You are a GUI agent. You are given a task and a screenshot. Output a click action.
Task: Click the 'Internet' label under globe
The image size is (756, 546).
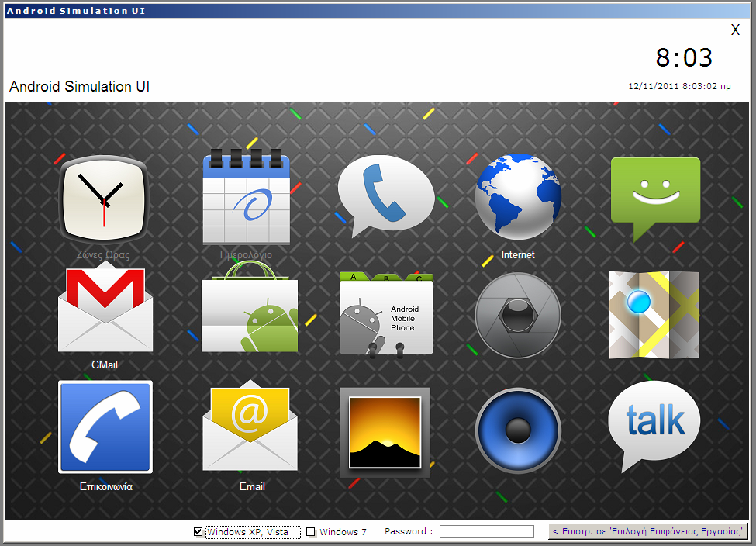(518, 254)
